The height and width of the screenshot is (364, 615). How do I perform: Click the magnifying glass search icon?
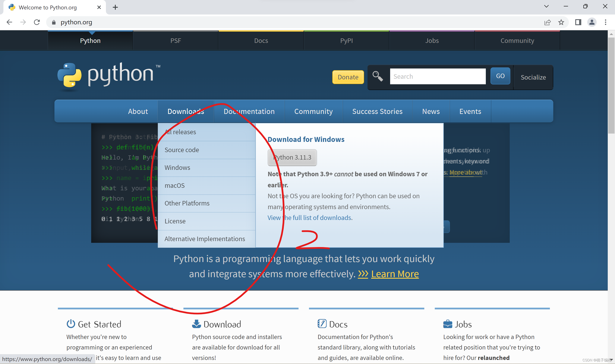point(378,76)
